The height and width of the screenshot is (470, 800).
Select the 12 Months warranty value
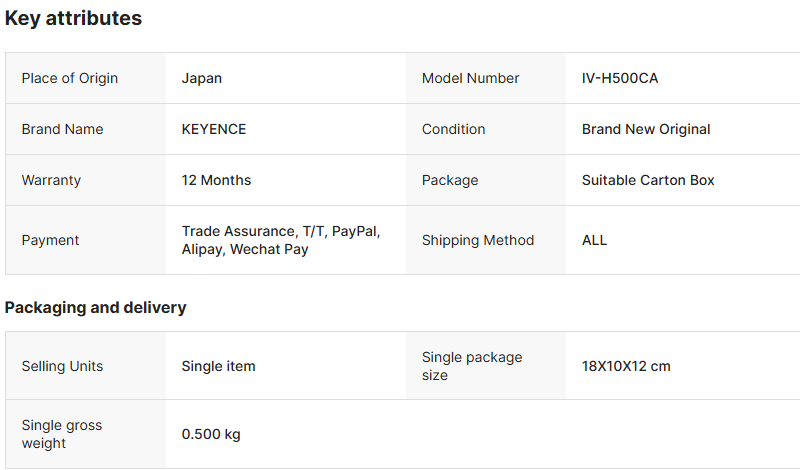216,180
